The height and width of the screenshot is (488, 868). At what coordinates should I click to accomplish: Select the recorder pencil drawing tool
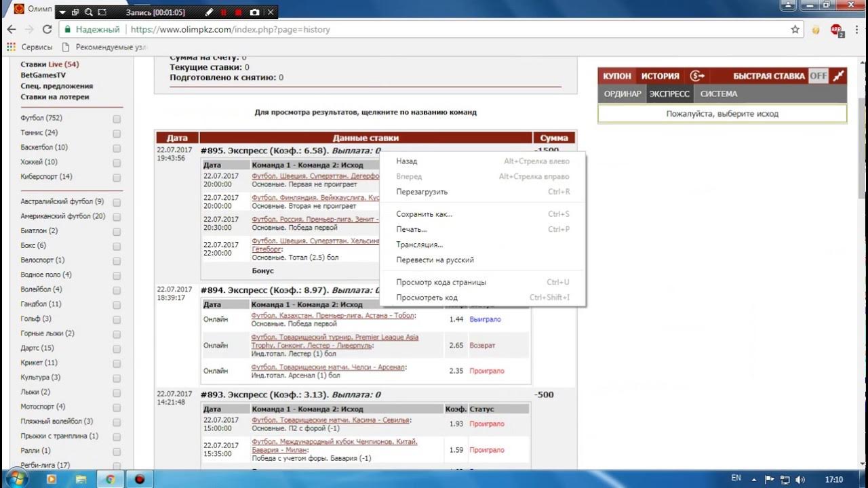click(x=210, y=12)
